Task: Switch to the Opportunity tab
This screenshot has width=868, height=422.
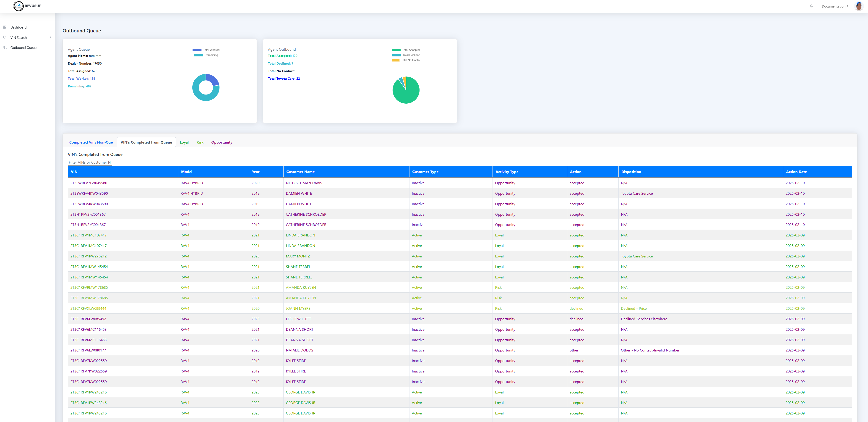Action: [x=221, y=142]
